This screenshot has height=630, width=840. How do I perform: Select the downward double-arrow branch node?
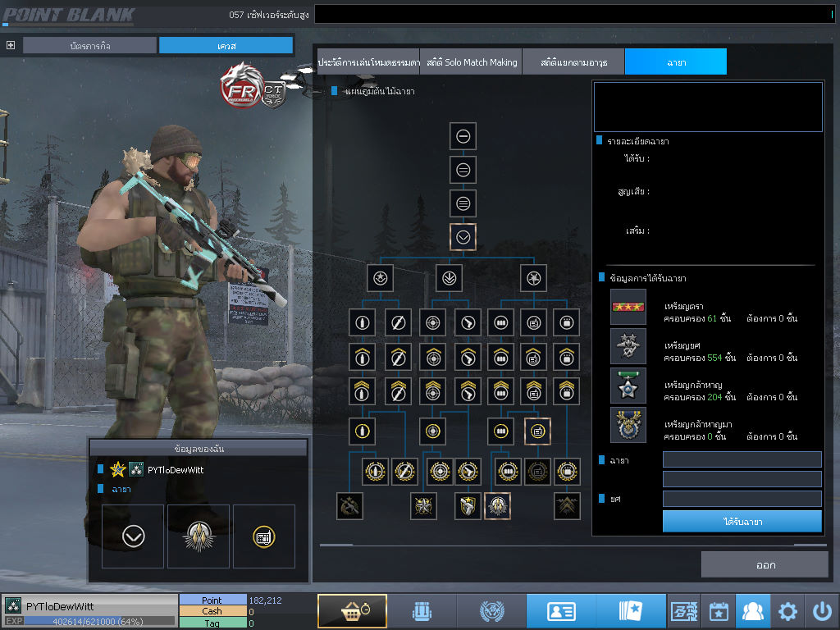[x=449, y=278]
